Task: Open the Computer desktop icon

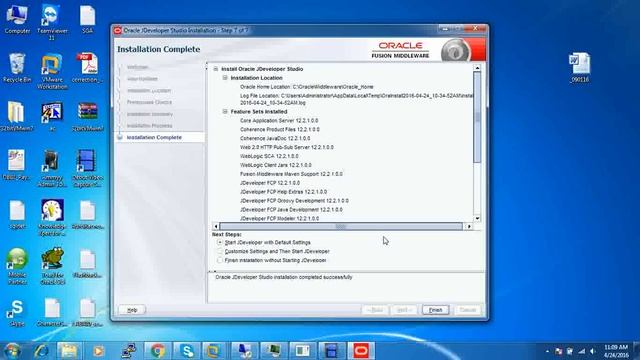Action: click(17, 19)
